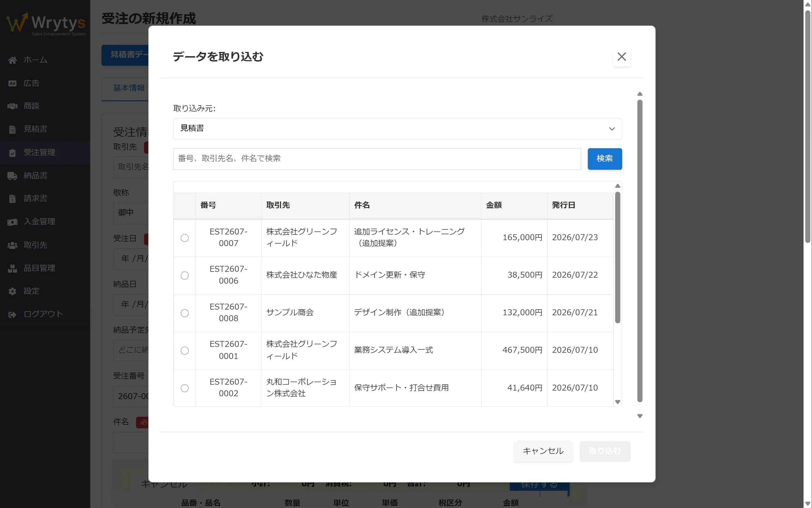Click the boxes icon next to 品目管理
Viewport: 812px width, 508px height.
click(x=12, y=268)
